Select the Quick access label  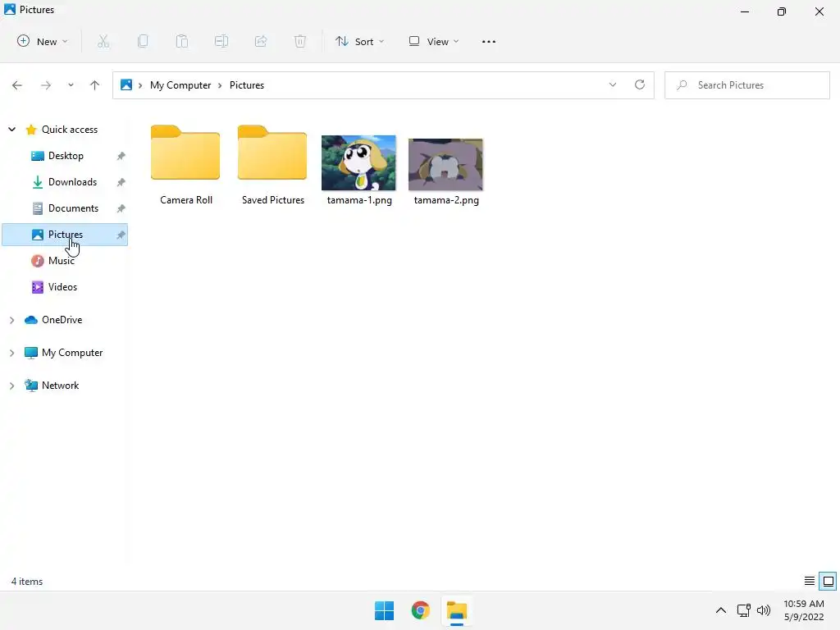tap(70, 129)
